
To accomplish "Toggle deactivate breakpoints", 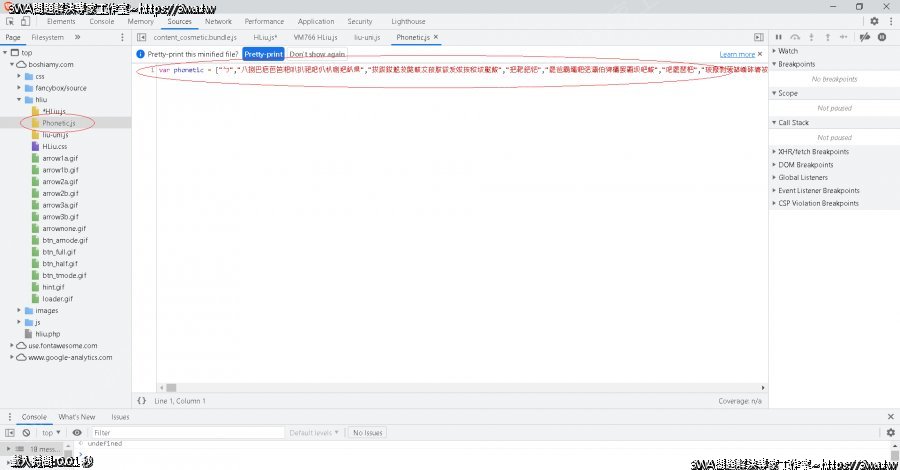I will click(x=865, y=37).
